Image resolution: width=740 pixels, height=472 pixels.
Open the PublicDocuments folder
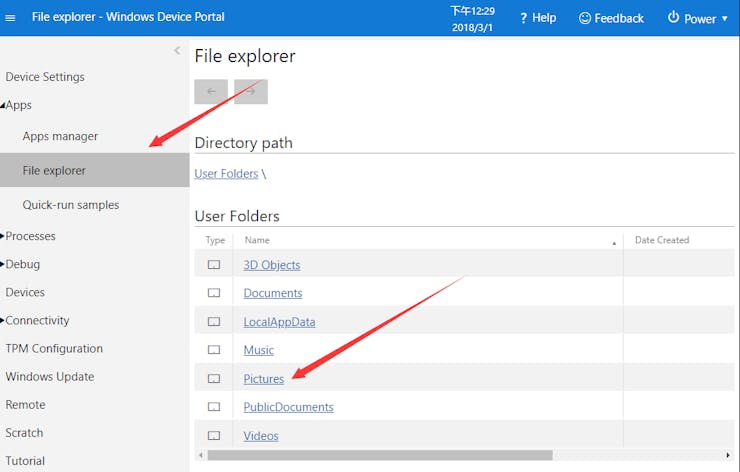pyautogui.click(x=288, y=407)
